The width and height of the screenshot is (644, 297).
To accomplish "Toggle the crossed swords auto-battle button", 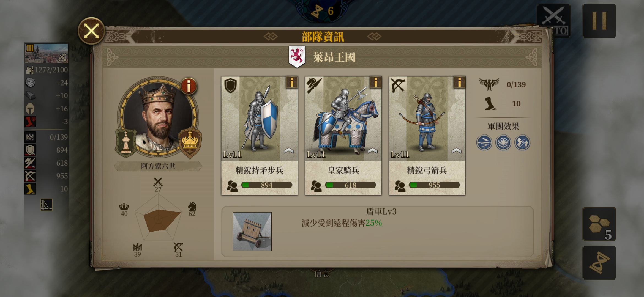I will pos(553,21).
